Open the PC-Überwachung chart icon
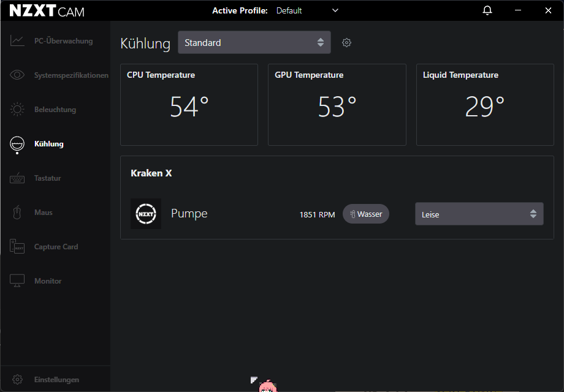564x392 pixels. click(17, 40)
